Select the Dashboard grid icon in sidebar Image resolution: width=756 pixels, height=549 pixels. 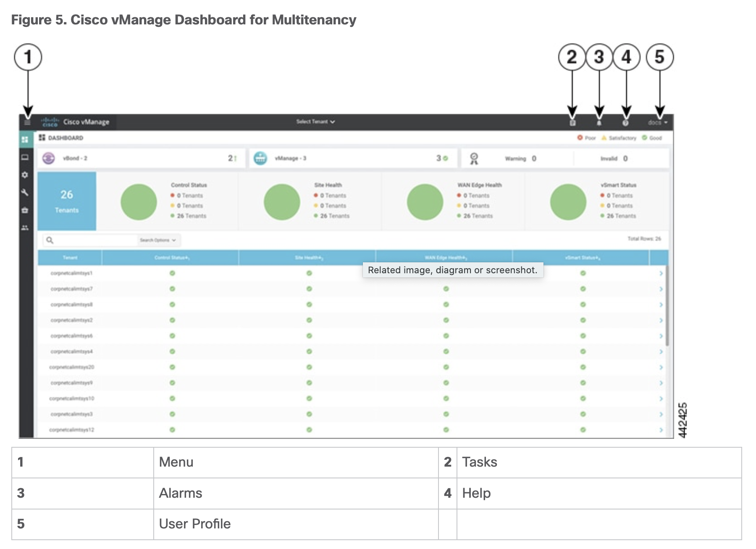click(x=25, y=139)
